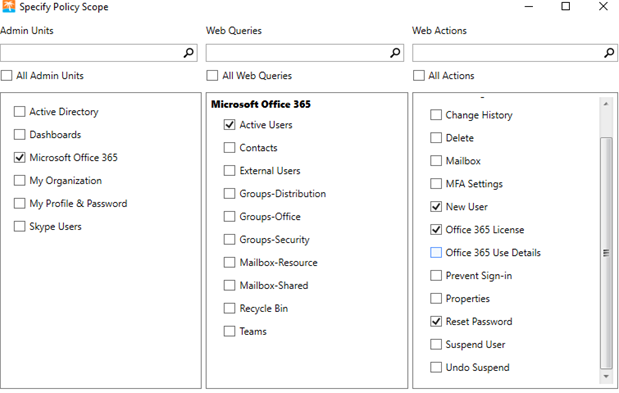Check the All Admin Units checkbox
Screen dimensions: 619x393
point(6,75)
